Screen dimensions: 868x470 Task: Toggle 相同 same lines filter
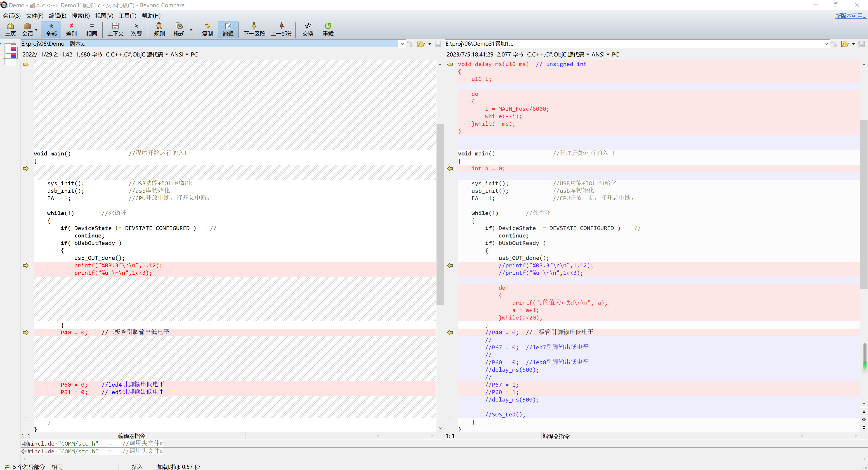91,29
